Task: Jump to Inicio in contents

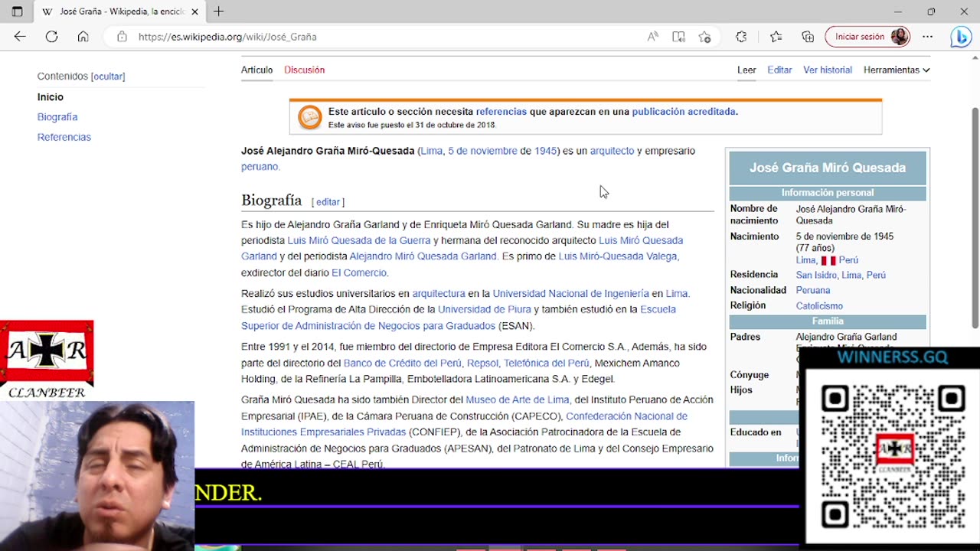Action: [x=51, y=97]
